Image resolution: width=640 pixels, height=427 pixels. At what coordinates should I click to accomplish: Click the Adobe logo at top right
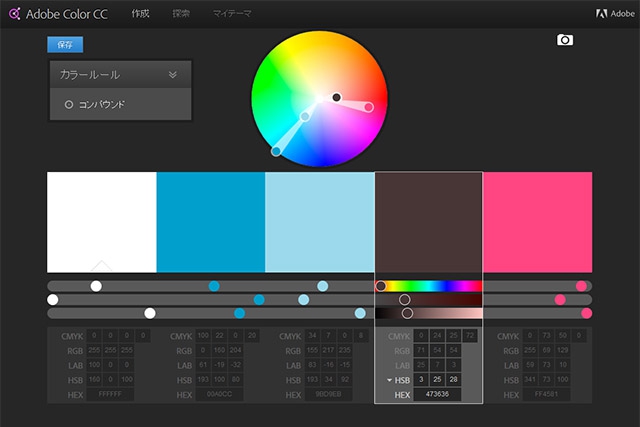(615, 13)
